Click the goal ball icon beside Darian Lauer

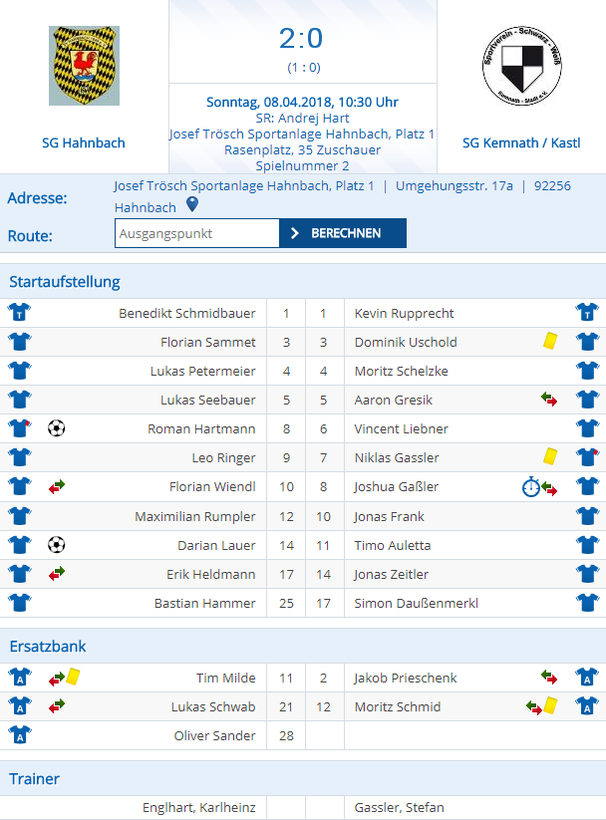click(56, 545)
